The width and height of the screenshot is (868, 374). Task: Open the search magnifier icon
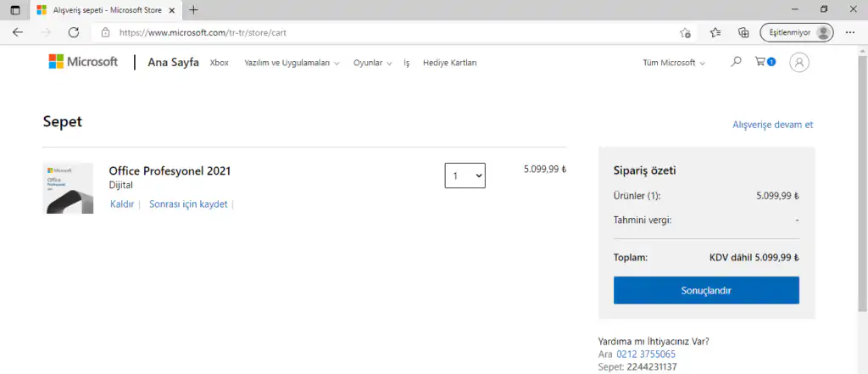tap(736, 62)
